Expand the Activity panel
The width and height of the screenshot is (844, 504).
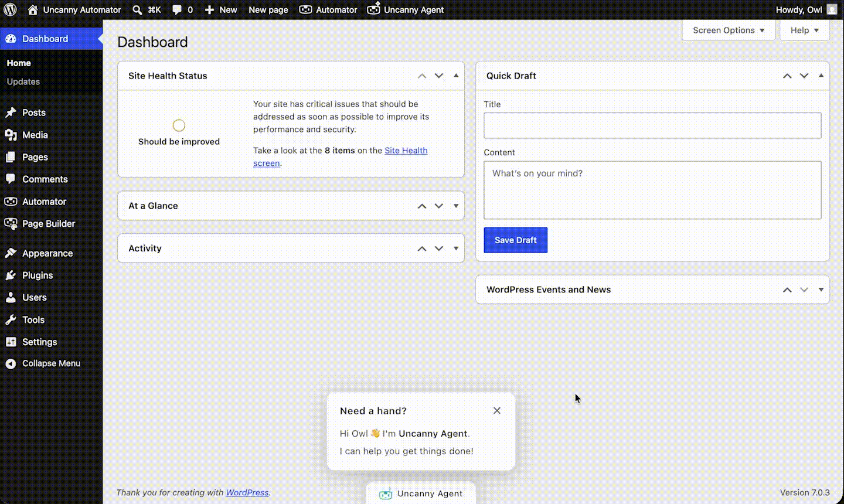tap(456, 248)
